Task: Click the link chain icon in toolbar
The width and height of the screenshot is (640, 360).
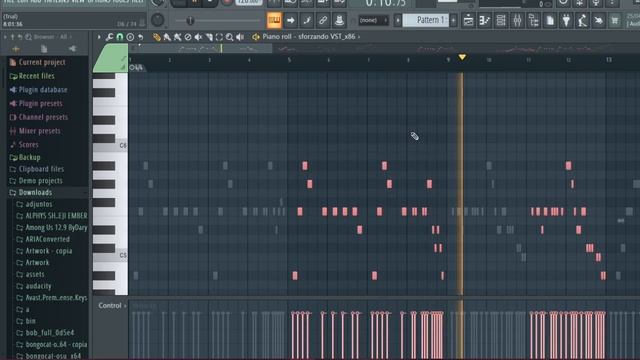Action: coord(323,20)
